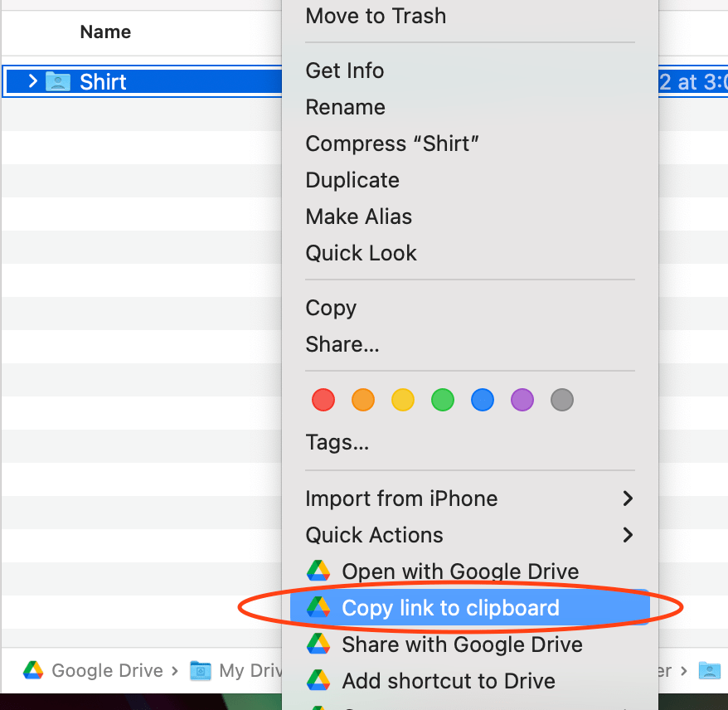728x710 pixels.
Task: Click the folder icon at the end of path bar
Action: click(x=710, y=670)
